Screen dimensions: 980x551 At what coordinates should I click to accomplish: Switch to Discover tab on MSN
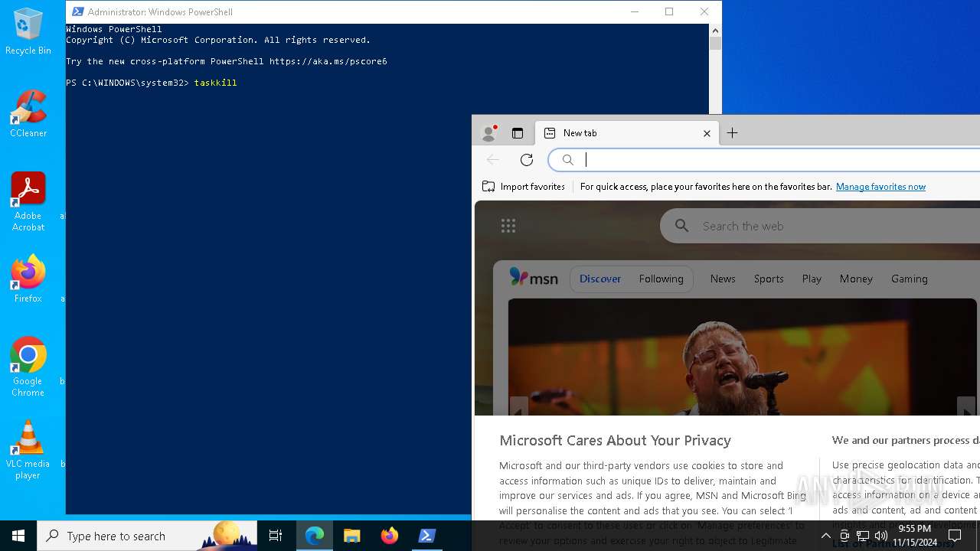click(600, 279)
